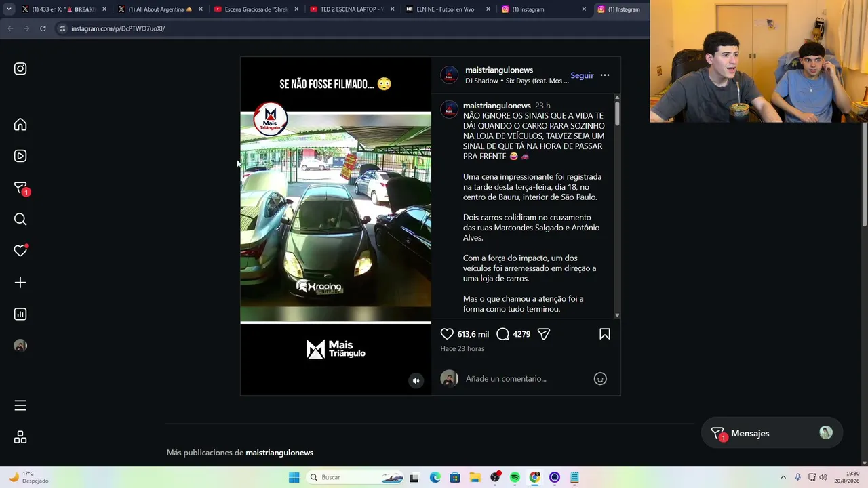This screenshot has height=488, width=868.
Task: Like the post with the heart icon
Action: point(447,333)
